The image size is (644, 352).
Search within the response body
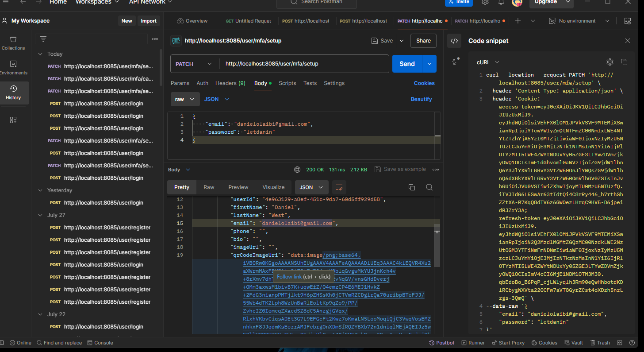coord(429,187)
